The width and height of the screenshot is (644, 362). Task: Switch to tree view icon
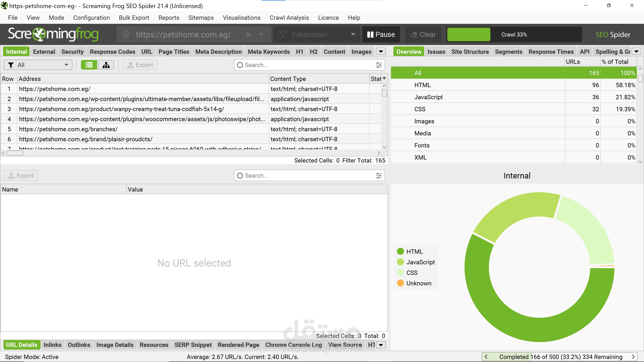click(x=106, y=65)
